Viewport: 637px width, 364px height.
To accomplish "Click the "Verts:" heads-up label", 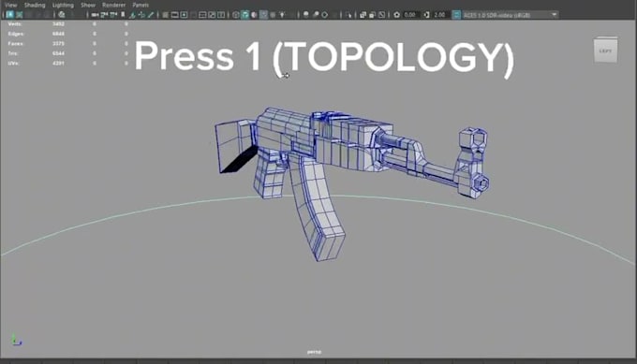I will click(x=15, y=24).
